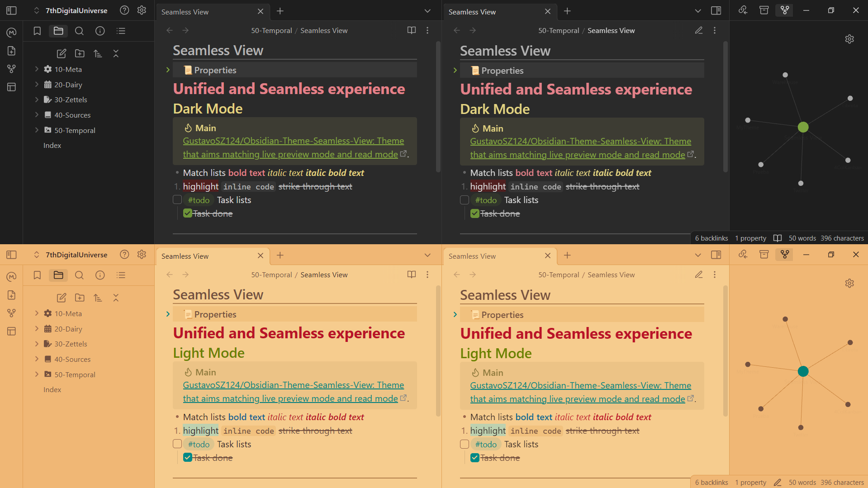Uncheck Task done in dark right pane
This screenshot has height=488, width=868.
coord(475,213)
